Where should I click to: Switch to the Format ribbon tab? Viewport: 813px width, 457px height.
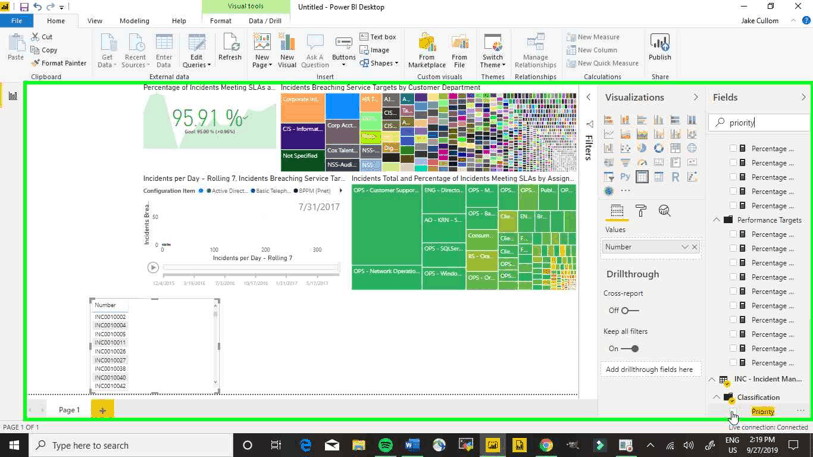220,21
